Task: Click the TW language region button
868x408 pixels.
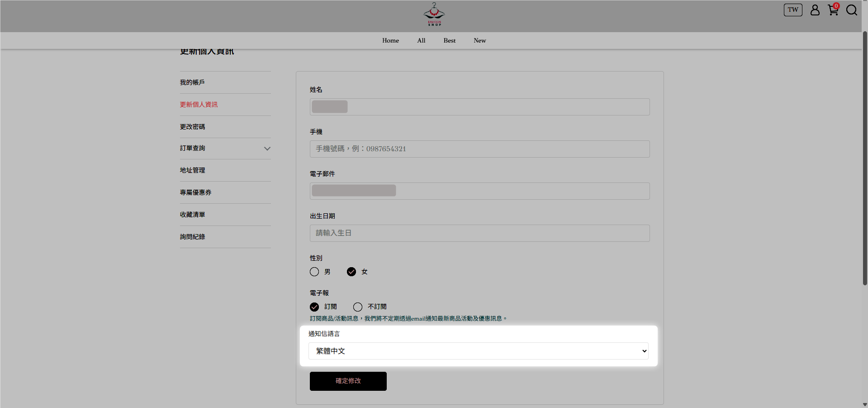Action: [x=792, y=10]
